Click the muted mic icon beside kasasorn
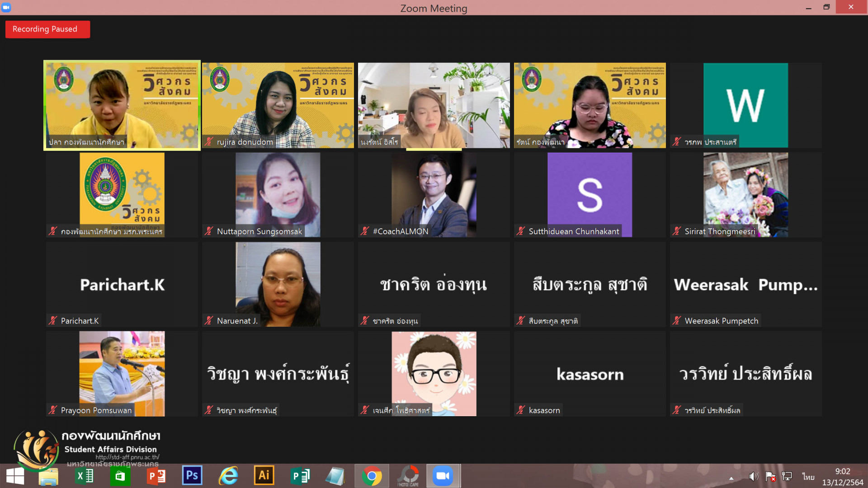Image resolution: width=868 pixels, height=488 pixels. (520, 410)
